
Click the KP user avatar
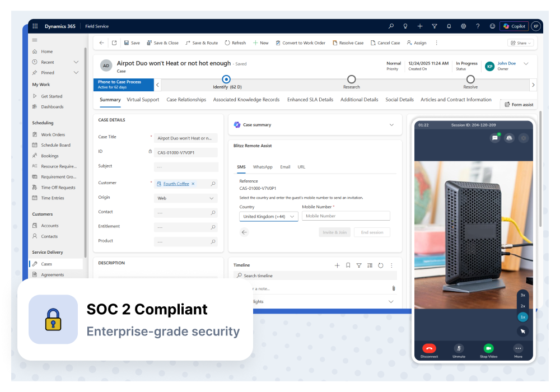tap(536, 26)
